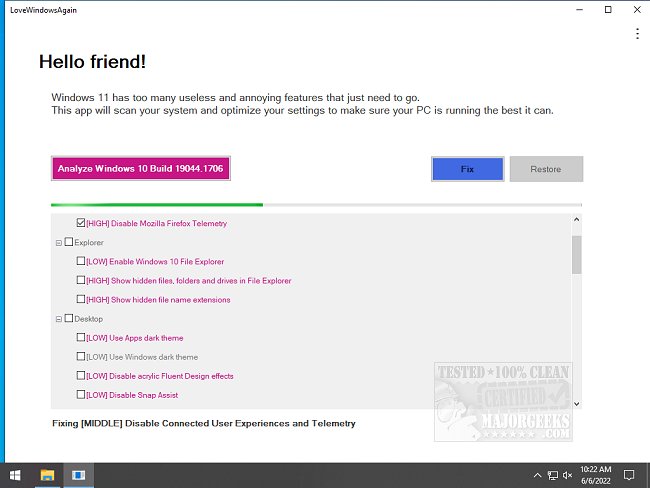
Task: Open the Windows Start menu
Action: point(15,475)
